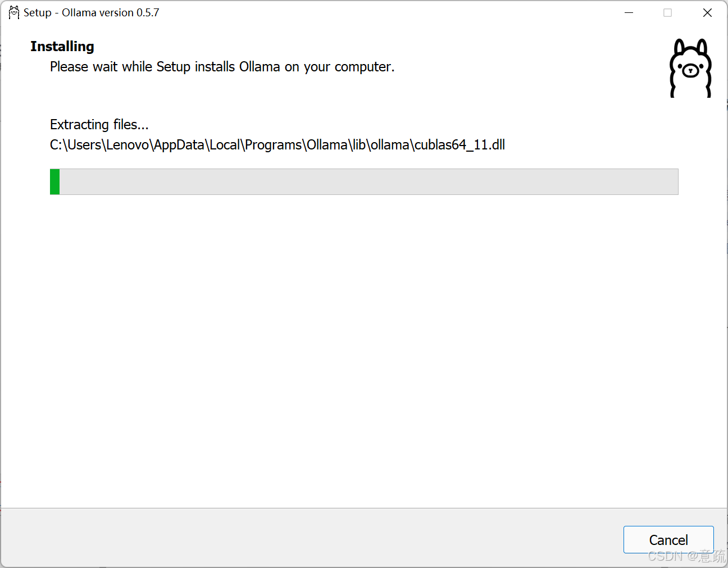Click the large llama logo
728x568 pixels.
pyautogui.click(x=690, y=68)
